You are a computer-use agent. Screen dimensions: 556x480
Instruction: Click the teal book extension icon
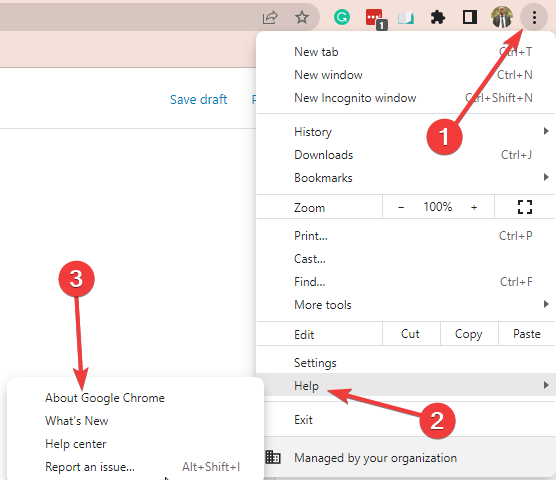pyautogui.click(x=406, y=18)
